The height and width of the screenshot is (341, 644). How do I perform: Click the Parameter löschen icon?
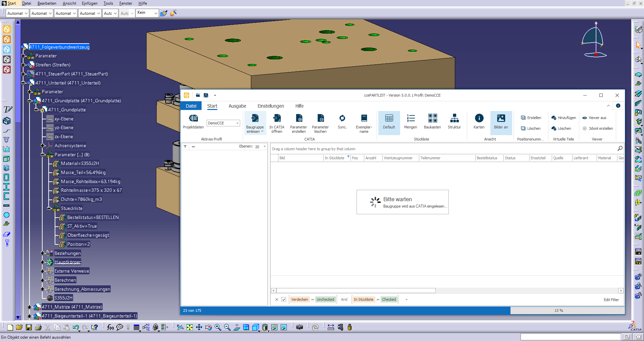coord(320,118)
